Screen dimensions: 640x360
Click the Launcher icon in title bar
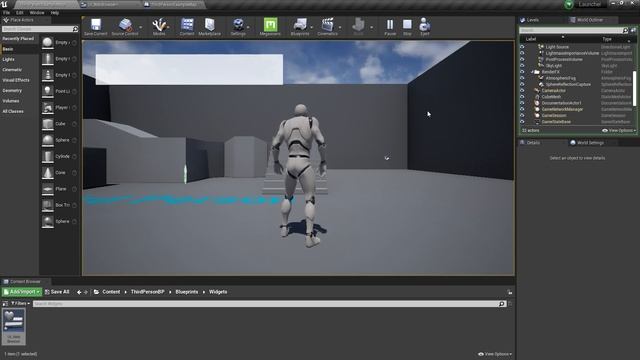pos(569,4)
